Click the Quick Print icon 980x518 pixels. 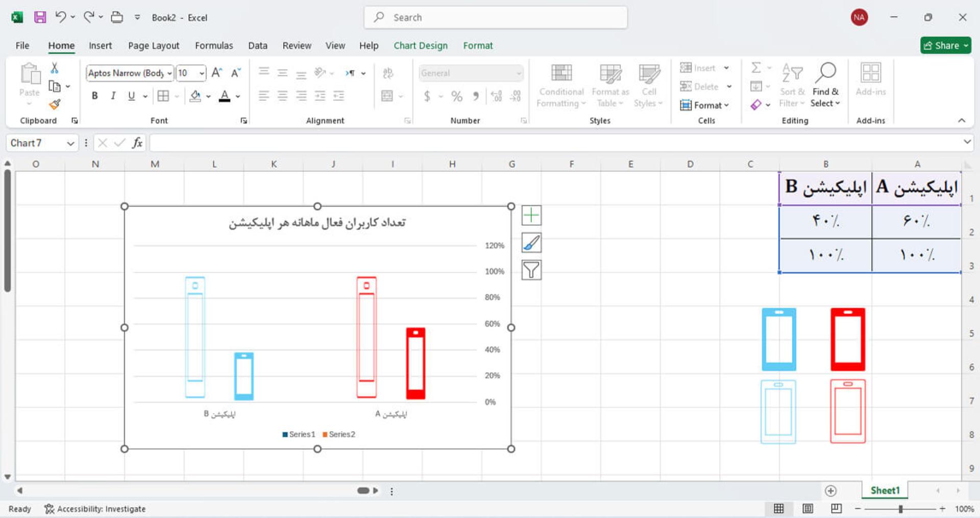[117, 17]
